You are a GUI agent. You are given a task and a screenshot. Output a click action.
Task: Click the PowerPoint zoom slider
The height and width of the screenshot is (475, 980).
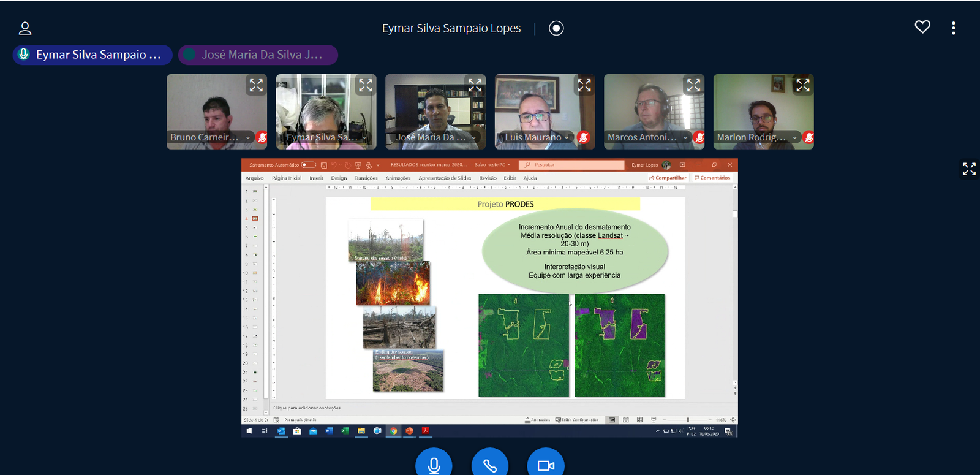pyautogui.click(x=687, y=420)
